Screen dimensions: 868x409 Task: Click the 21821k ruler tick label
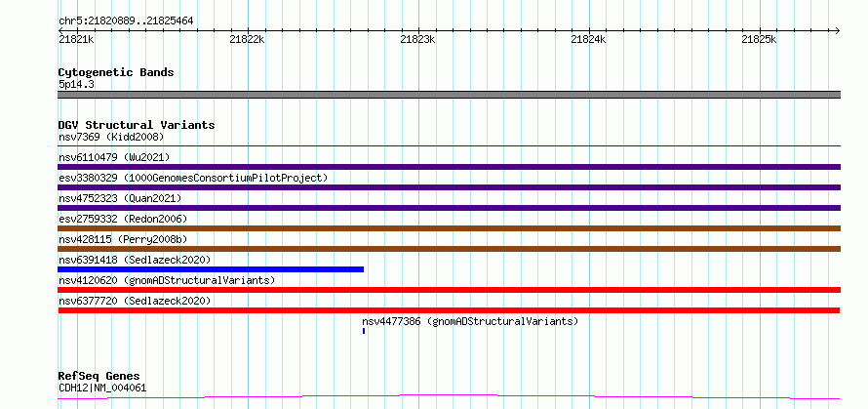(76, 39)
